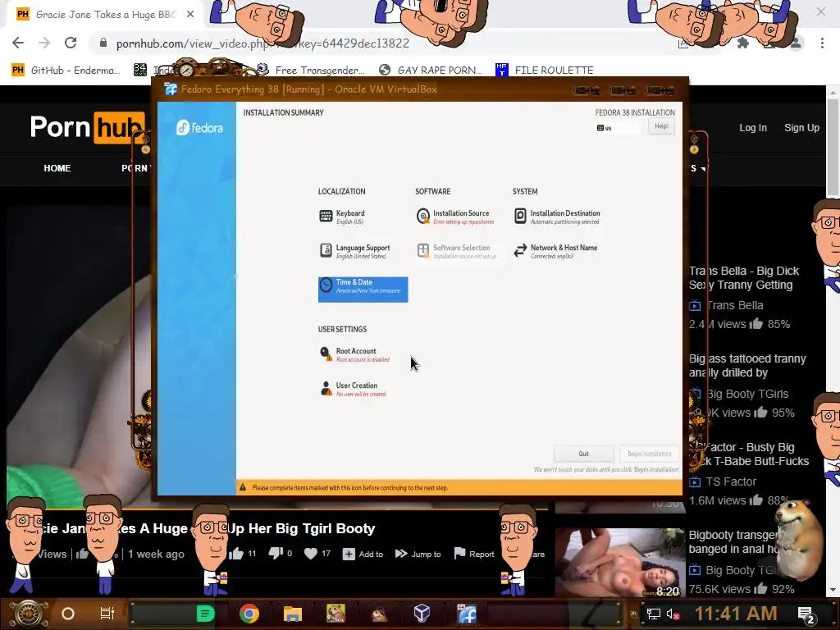The image size is (840, 630).
Task: Click the Help! button in installer
Action: click(661, 126)
